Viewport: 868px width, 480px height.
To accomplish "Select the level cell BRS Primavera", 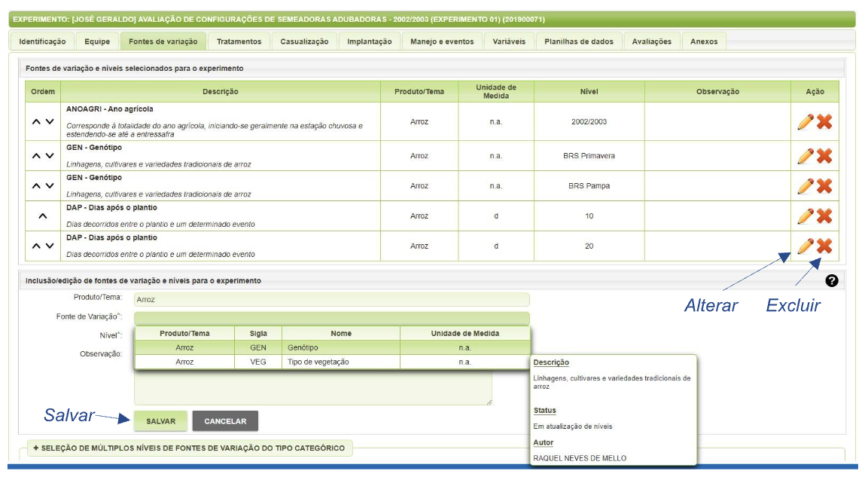I will click(x=589, y=156).
